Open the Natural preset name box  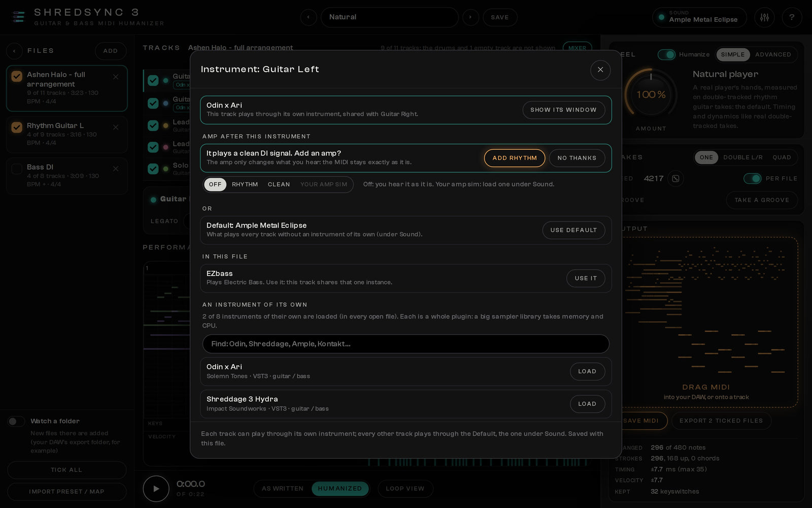point(389,17)
